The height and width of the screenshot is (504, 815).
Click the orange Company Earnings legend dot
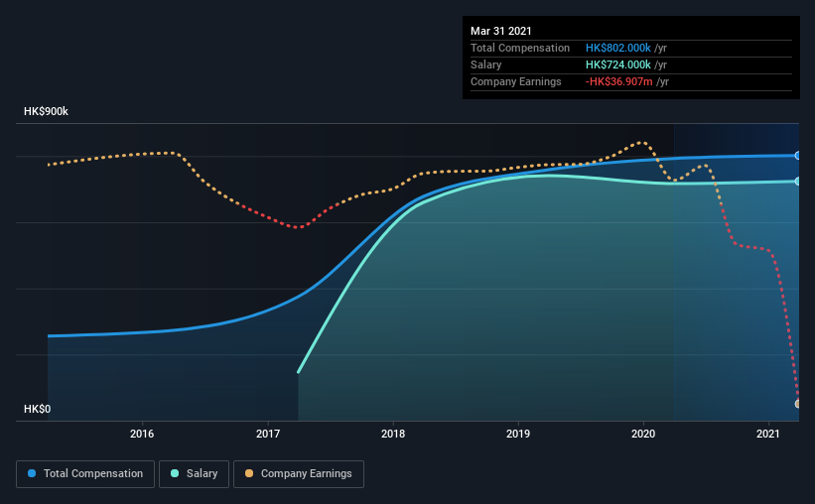pyautogui.click(x=249, y=473)
